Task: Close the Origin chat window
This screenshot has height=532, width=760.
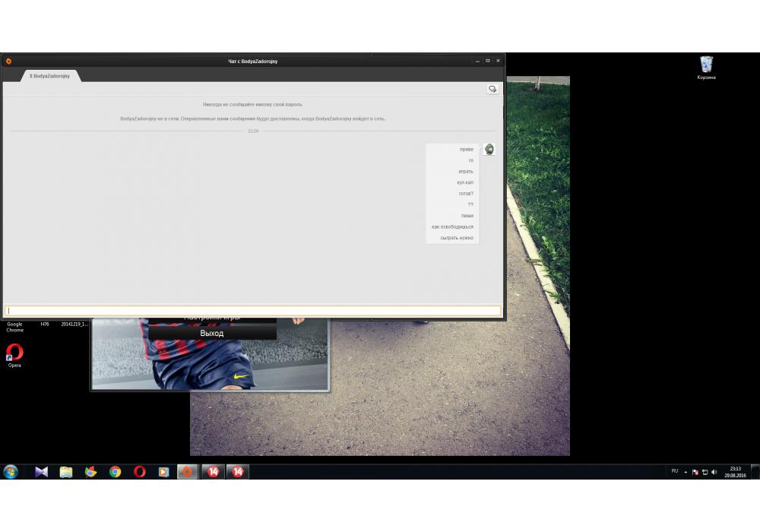Action: [x=498, y=61]
